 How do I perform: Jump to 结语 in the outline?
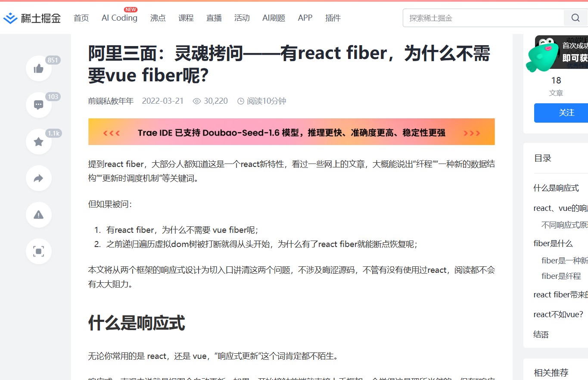pyautogui.click(x=541, y=334)
